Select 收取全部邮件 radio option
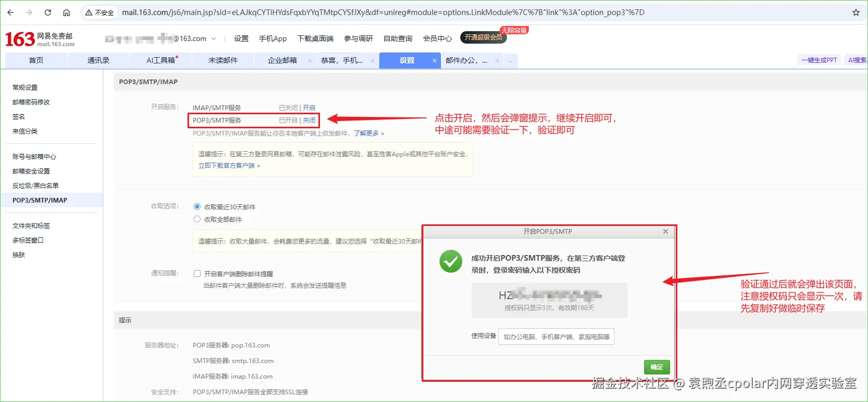868x402 pixels. [197, 219]
